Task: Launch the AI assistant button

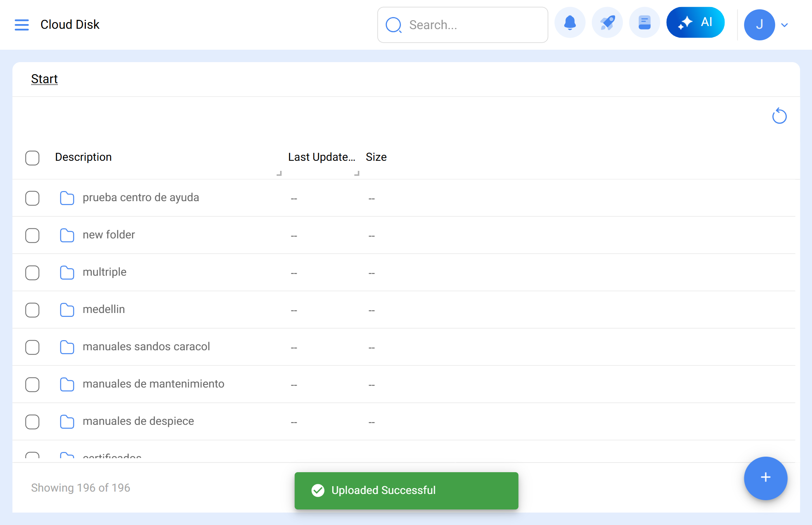Action: pyautogui.click(x=695, y=23)
